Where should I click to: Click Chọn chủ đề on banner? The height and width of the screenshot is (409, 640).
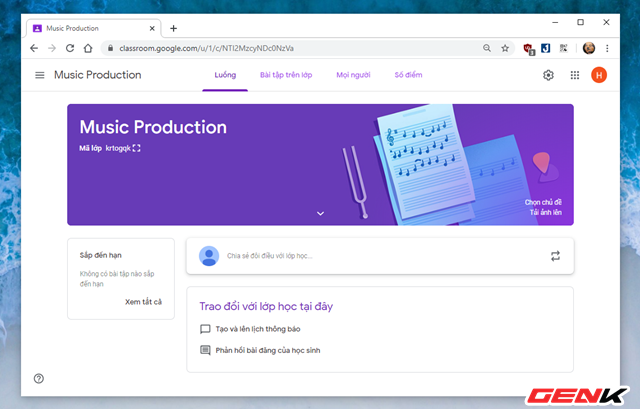click(x=543, y=202)
